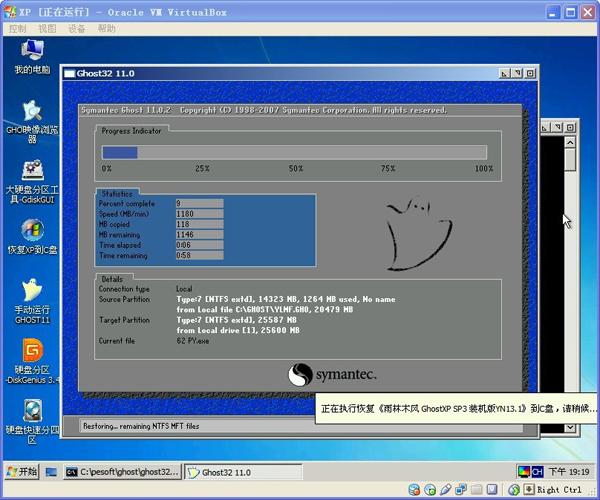This screenshot has width=600, height=500.
Task: Open the 大硬盘分区工具-GdiskGUI icon
Action: pyautogui.click(x=32, y=182)
